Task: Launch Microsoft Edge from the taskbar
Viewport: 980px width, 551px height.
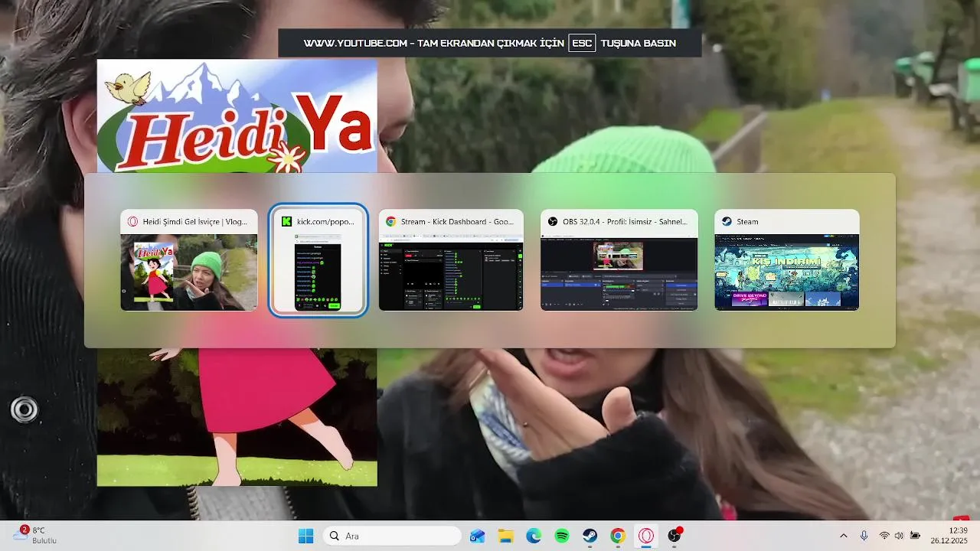Action: click(x=534, y=536)
